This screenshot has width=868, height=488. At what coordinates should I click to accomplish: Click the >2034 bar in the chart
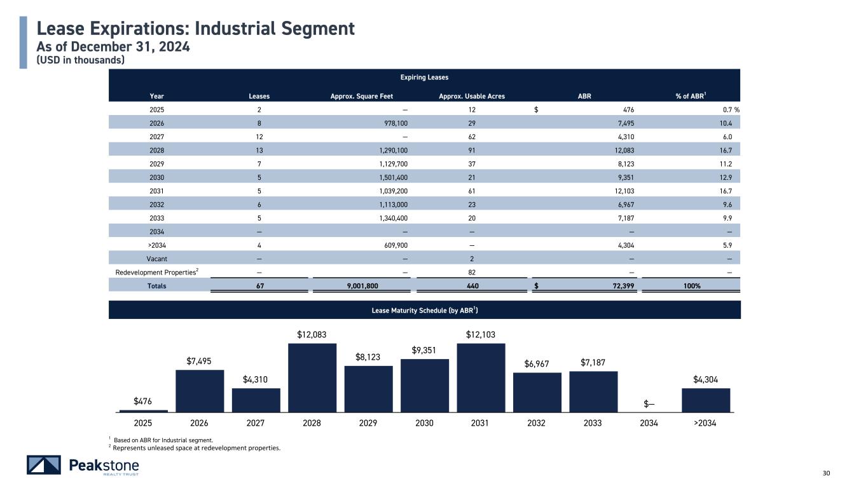[x=705, y=400]
